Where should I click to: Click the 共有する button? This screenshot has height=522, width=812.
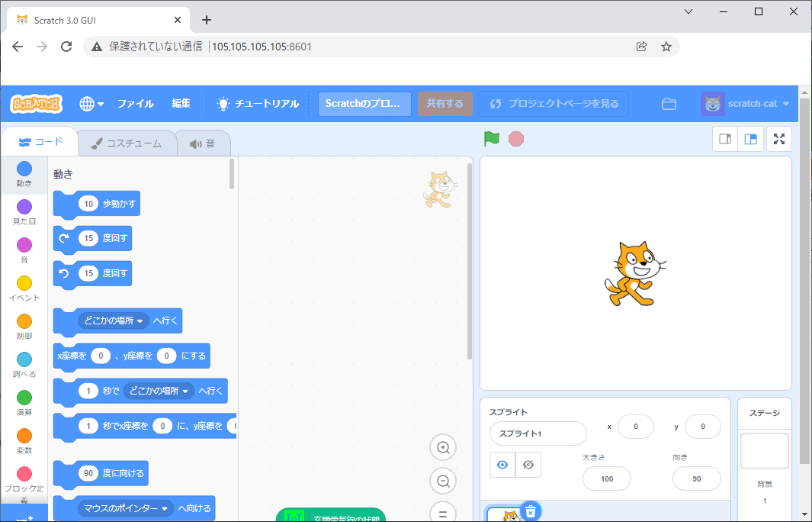click(445, 104)
